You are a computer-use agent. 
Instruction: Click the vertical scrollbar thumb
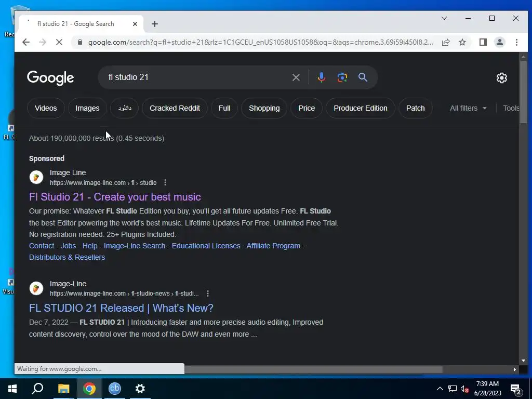coord(523,92)
